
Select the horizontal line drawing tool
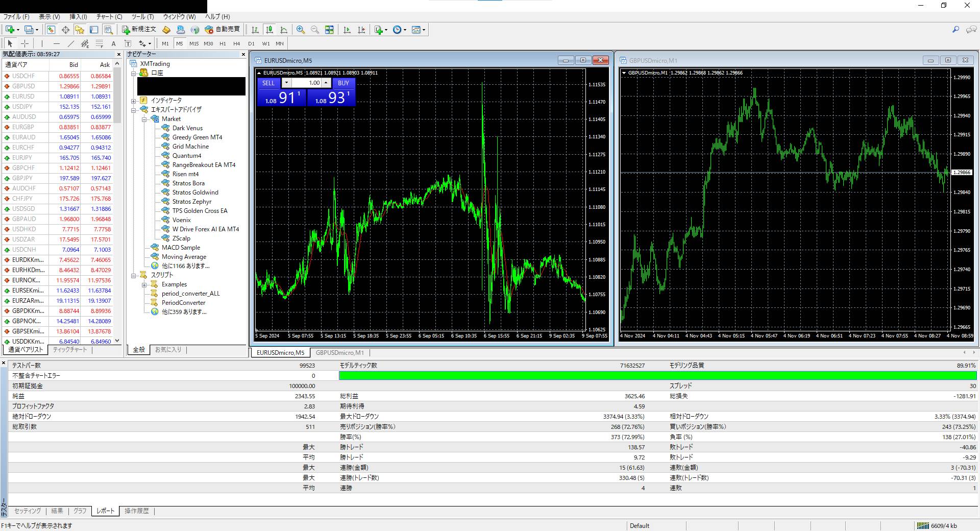(56, 43)
